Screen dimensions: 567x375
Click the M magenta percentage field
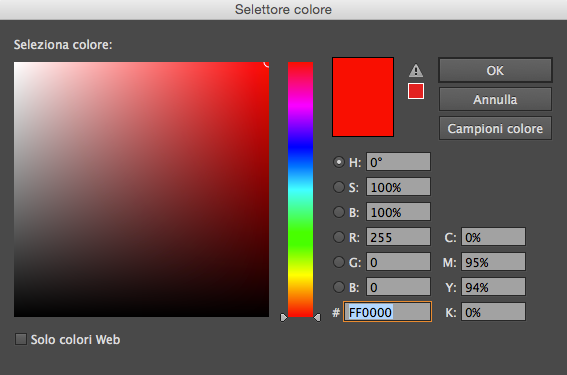coord(493,262)
